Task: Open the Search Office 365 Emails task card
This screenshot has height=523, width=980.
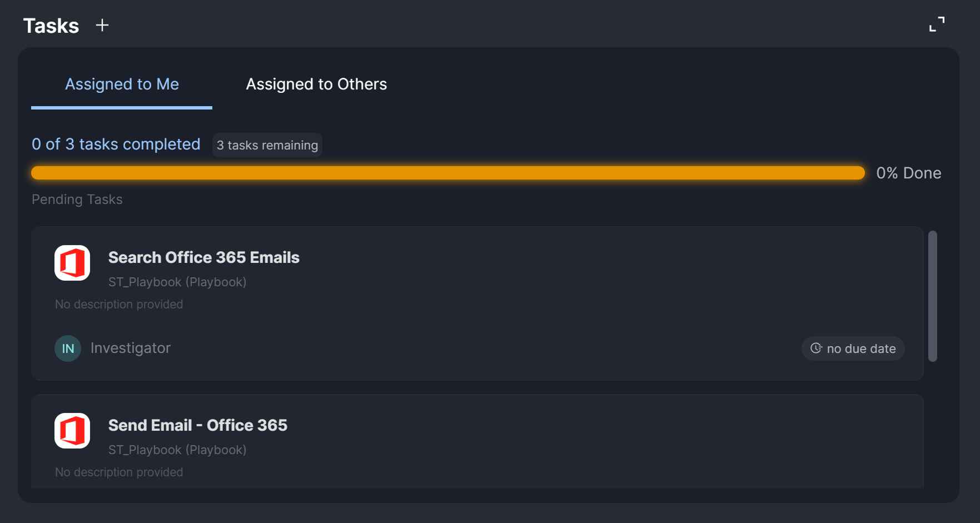Action: [x=203, y=257]
